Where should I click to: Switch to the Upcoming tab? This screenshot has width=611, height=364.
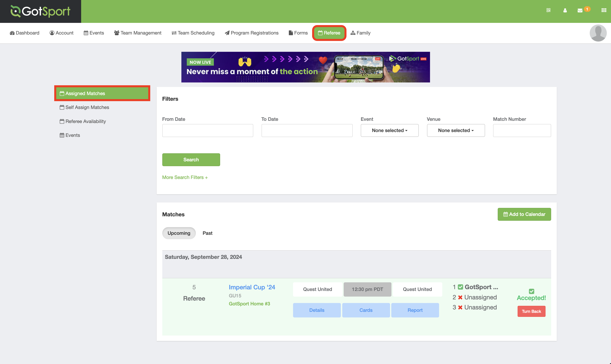point(179,233)
